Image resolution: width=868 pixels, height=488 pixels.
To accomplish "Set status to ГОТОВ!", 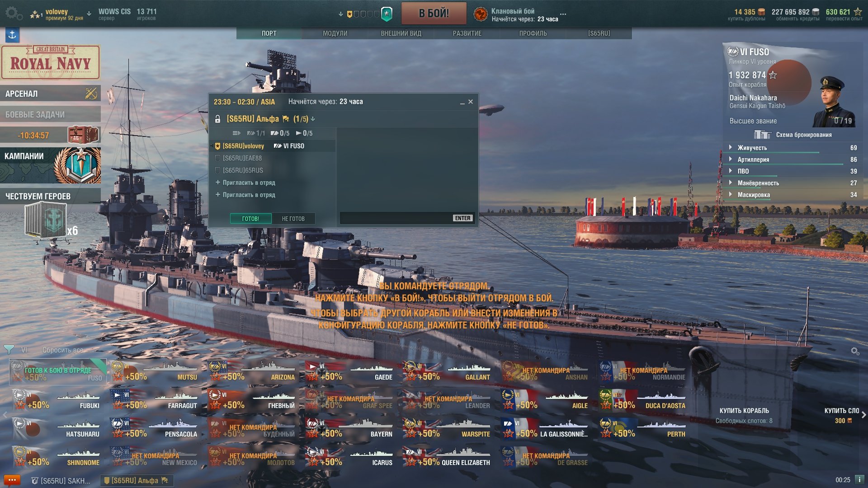I will (x=250, y=219).
